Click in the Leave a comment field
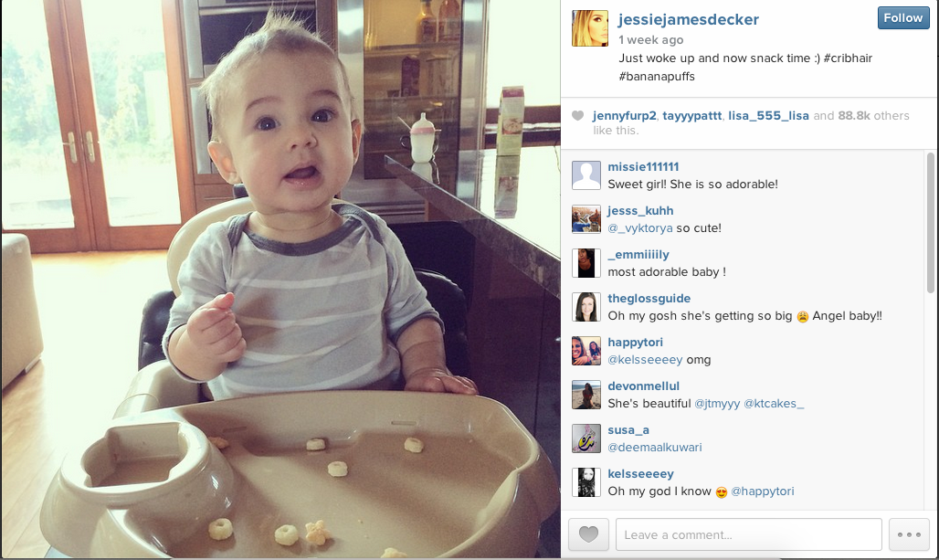 (749, 534)
